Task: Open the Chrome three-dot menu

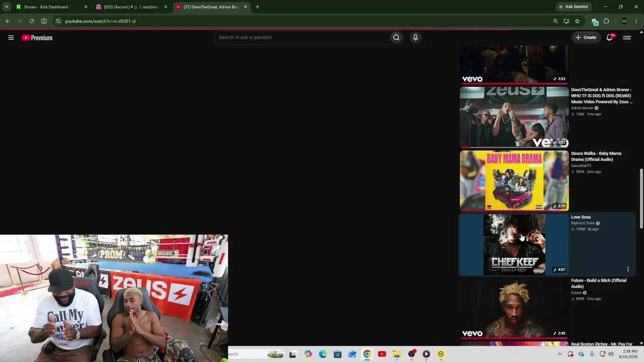Action: (x=637, y=21)
